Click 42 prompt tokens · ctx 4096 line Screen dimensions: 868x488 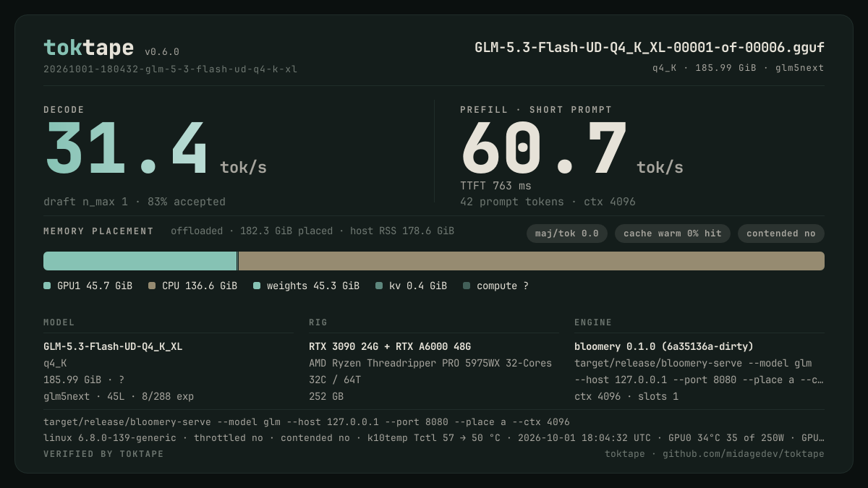pos(548,202)
